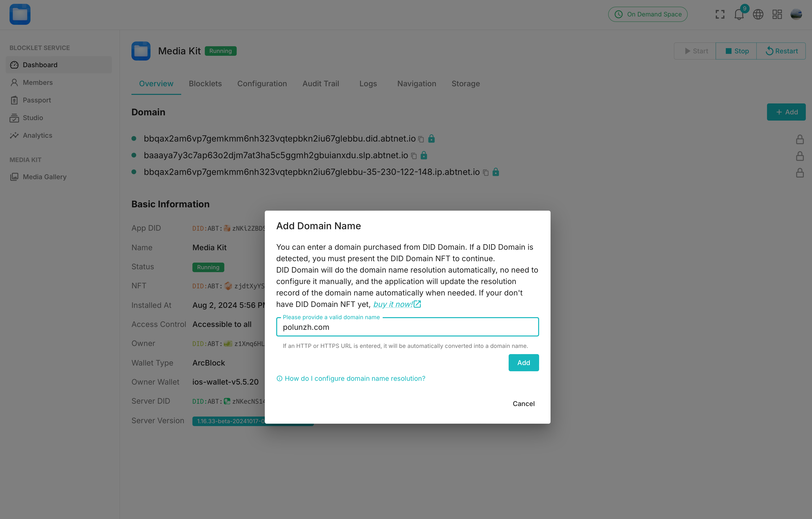Screen dimensions: 812x519
Task: Open the language globe icon
Action: [758, 14]
